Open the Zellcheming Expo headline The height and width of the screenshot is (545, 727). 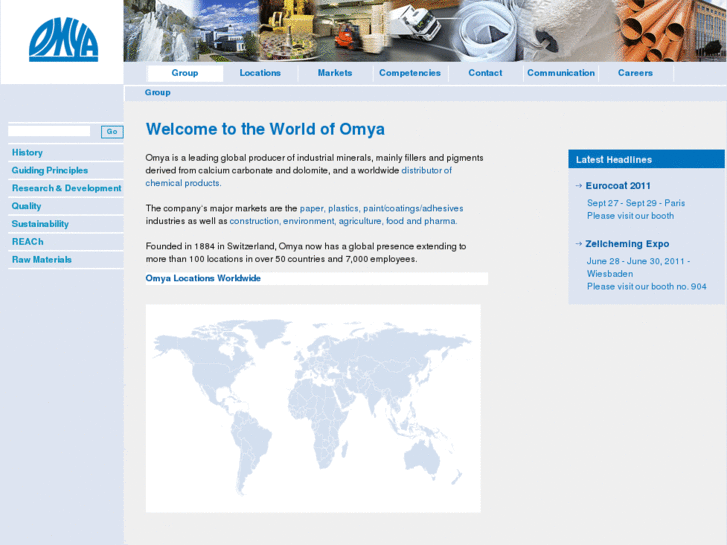(627, 244)
